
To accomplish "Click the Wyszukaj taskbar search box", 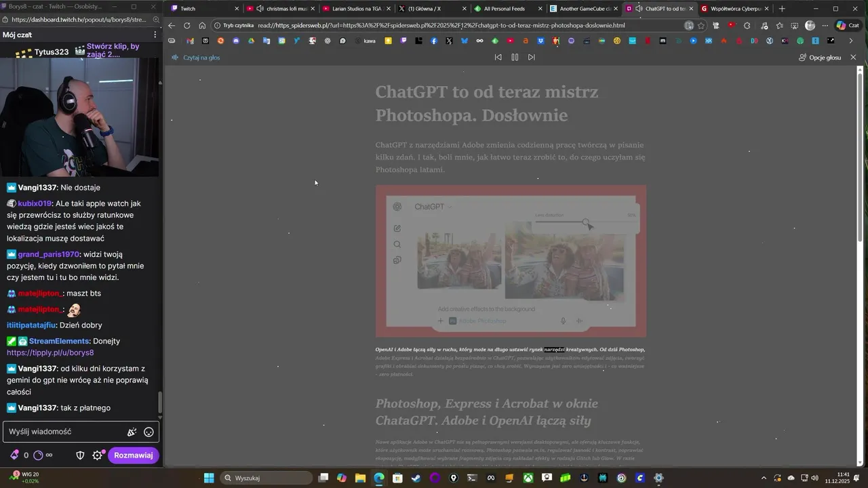I will (267, 478).
